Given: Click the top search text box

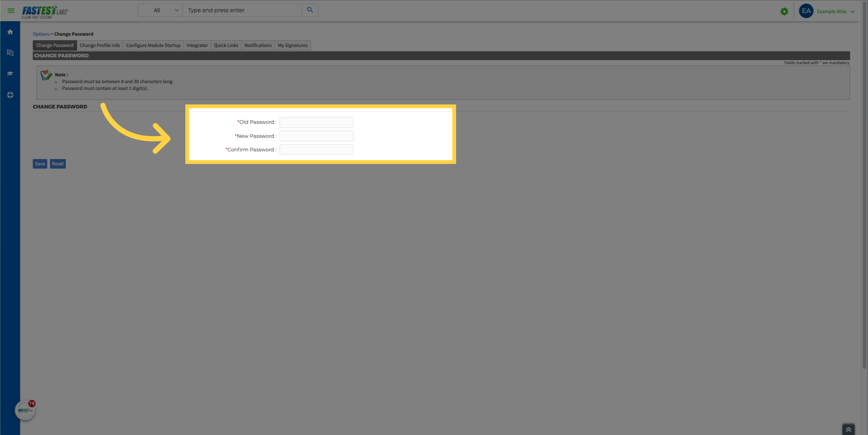Looking at the screenshot, I should coord(242,10).
